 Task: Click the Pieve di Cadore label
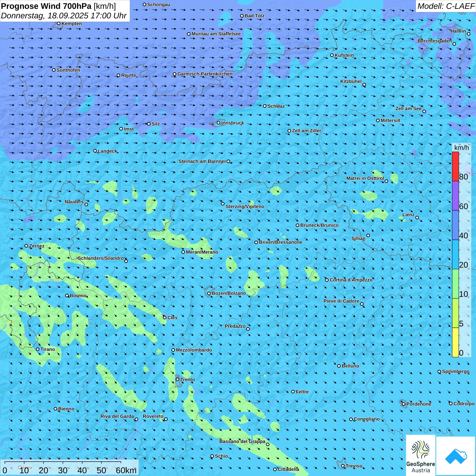(341, 301)
